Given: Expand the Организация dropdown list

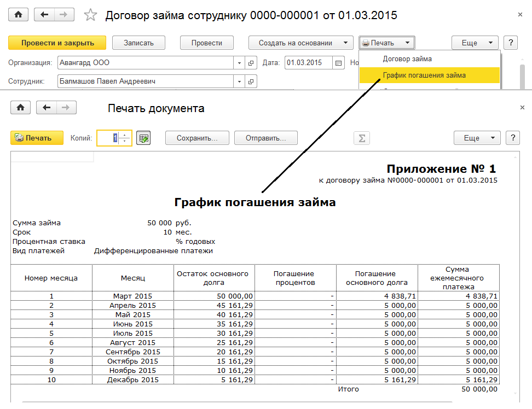Looking at the screenshot, I should (239, 63).
